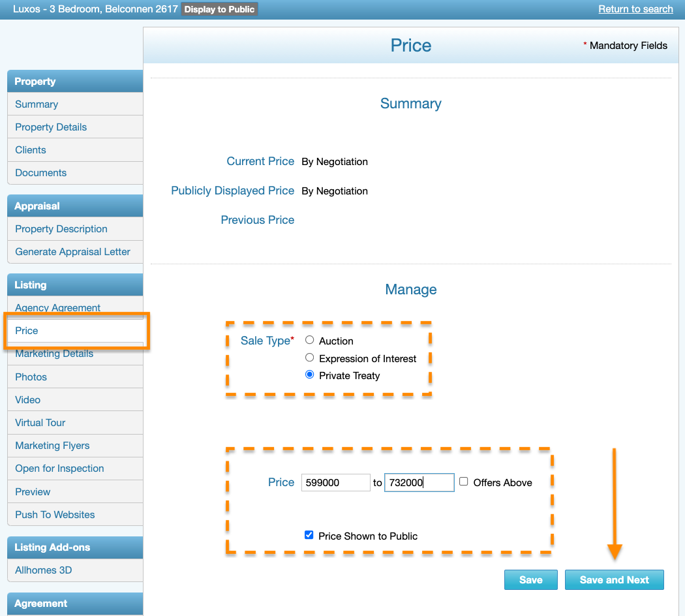685x616 pixels.
Task: Go to Property Details in sidebar
Action: [51, 127]
